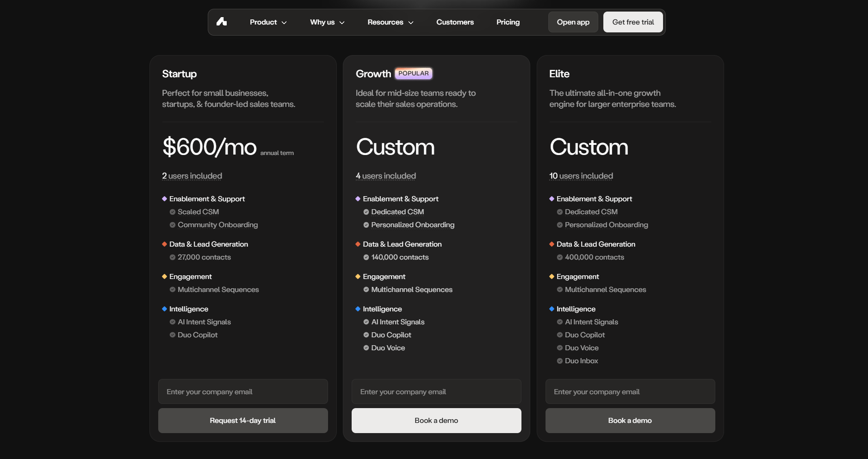Open the Customers page
Screen dimensions: 868x459
[x=455, y=22]
